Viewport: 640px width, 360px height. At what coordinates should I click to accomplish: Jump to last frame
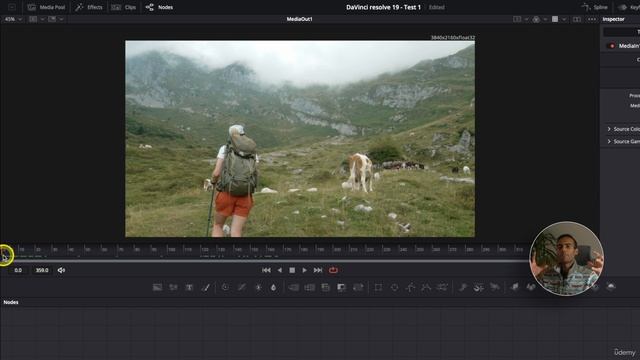[318, 270]
